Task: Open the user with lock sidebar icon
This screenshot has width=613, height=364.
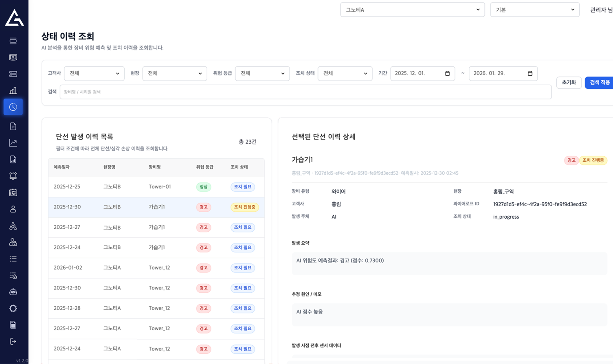Action: tap(13, 242)
